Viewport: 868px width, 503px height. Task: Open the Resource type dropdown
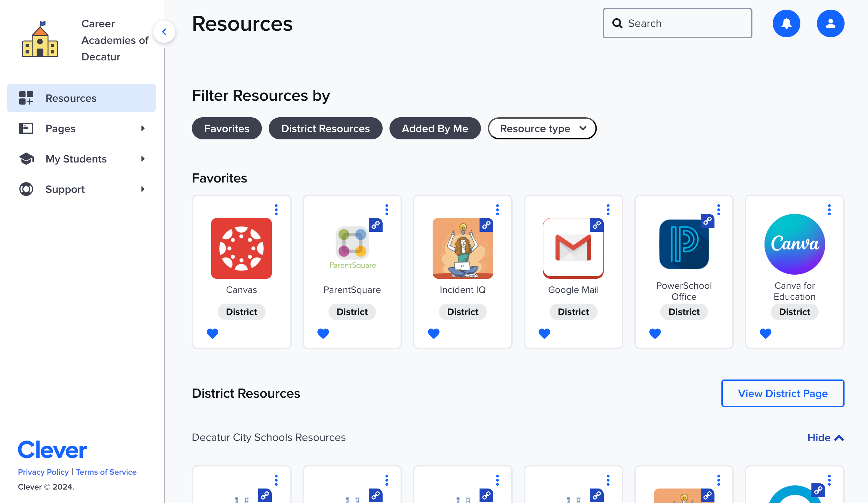click(x=542, y=128)
